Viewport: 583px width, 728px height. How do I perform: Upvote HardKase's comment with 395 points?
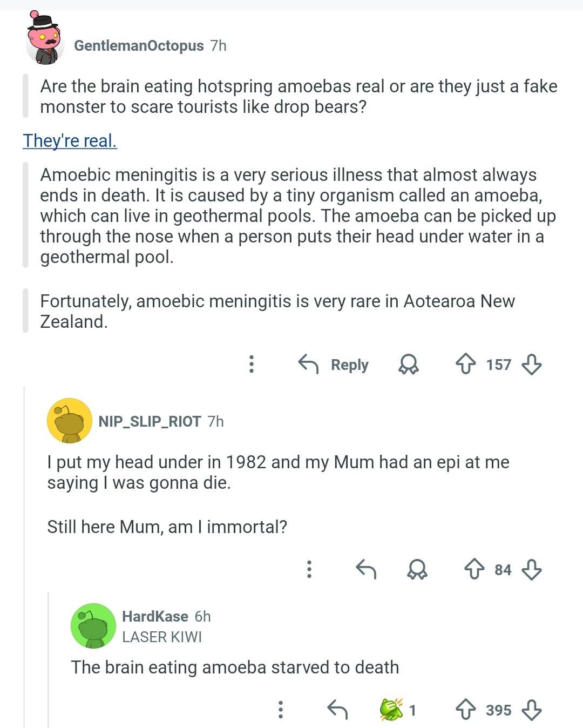(465, 709)
